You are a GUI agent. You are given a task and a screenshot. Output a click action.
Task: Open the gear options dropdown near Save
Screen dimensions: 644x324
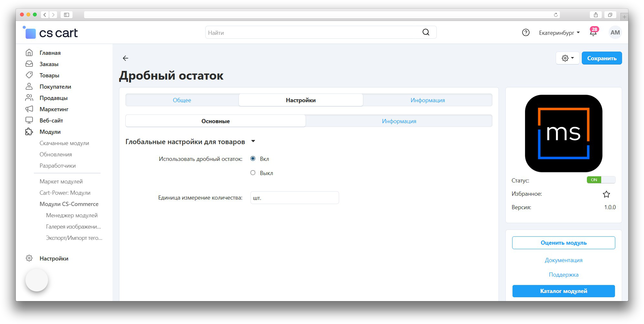pyautogui.click(x=568, y=58)
